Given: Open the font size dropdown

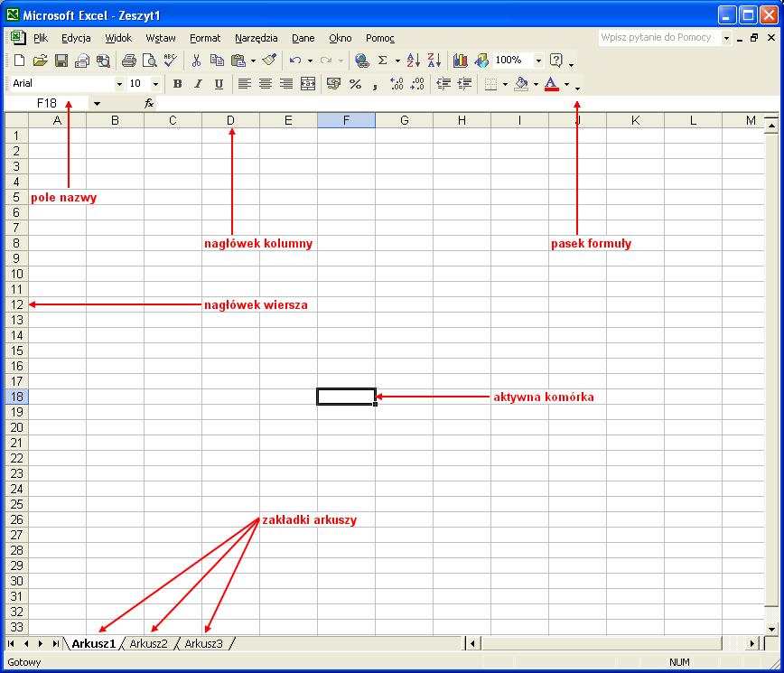Looking at the screenshot, I should point(155,84).
